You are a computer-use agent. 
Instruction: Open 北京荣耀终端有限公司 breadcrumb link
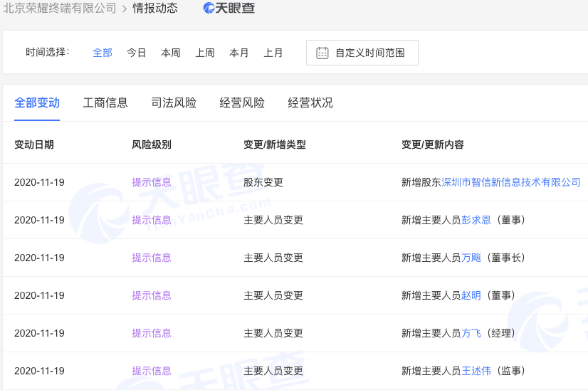tap(60, 8)
